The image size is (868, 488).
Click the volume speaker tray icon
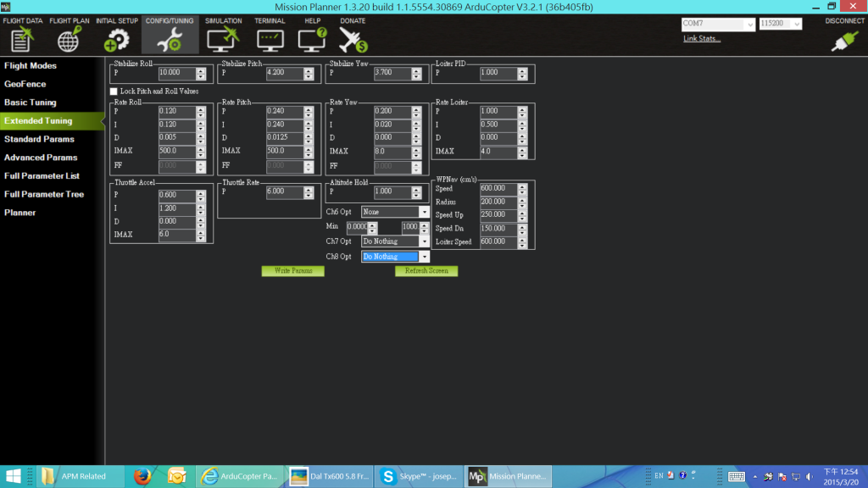[810, 476]
